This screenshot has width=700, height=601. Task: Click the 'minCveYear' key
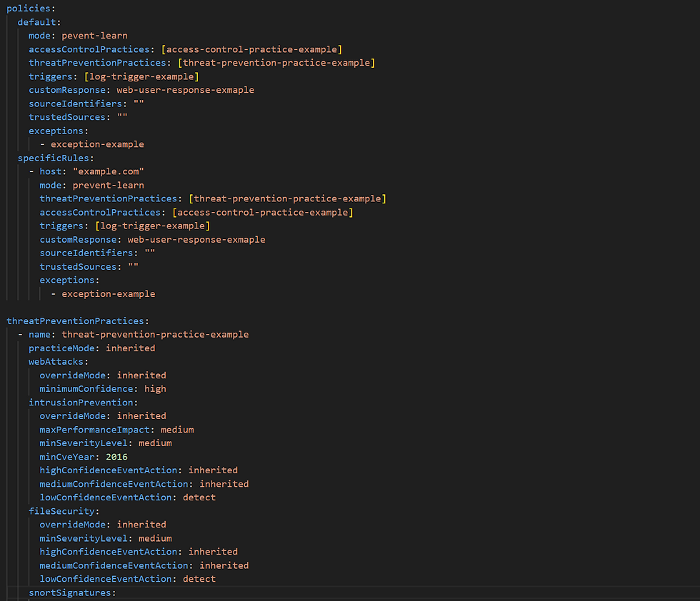[67, 457]
